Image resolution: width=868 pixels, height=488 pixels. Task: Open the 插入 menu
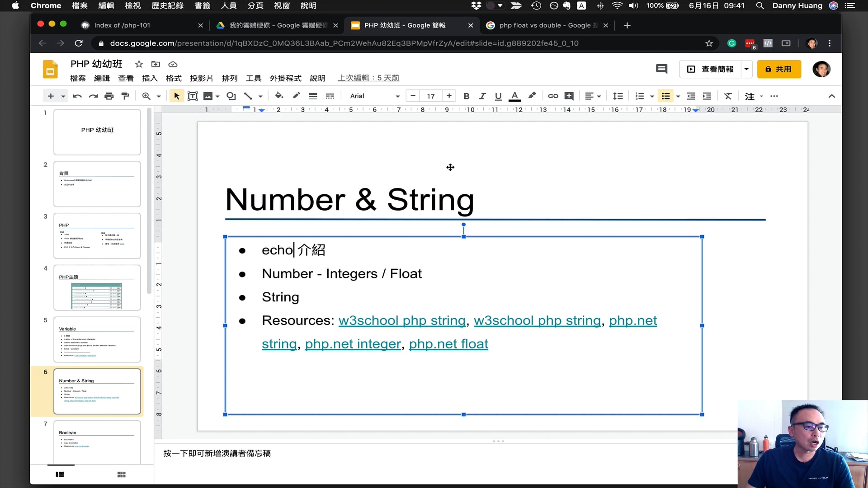click(x=150, y=78)
